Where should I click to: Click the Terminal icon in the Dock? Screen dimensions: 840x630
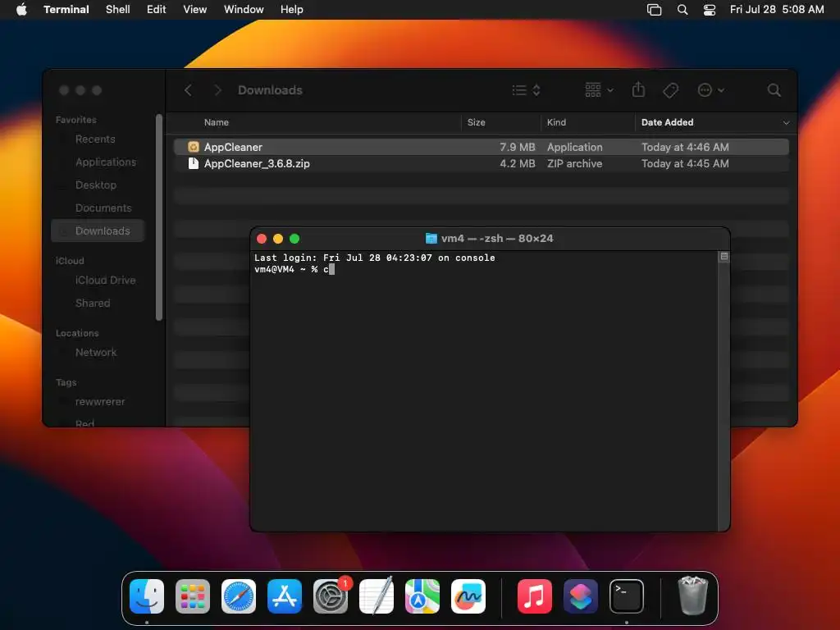[626, 596]
